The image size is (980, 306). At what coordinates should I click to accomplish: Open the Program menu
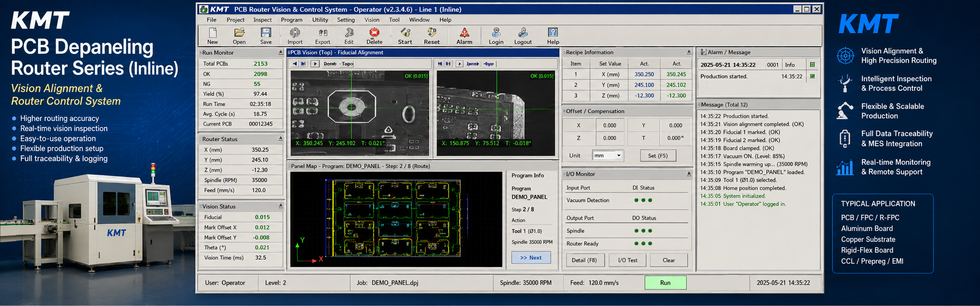[x=292, y=20]
